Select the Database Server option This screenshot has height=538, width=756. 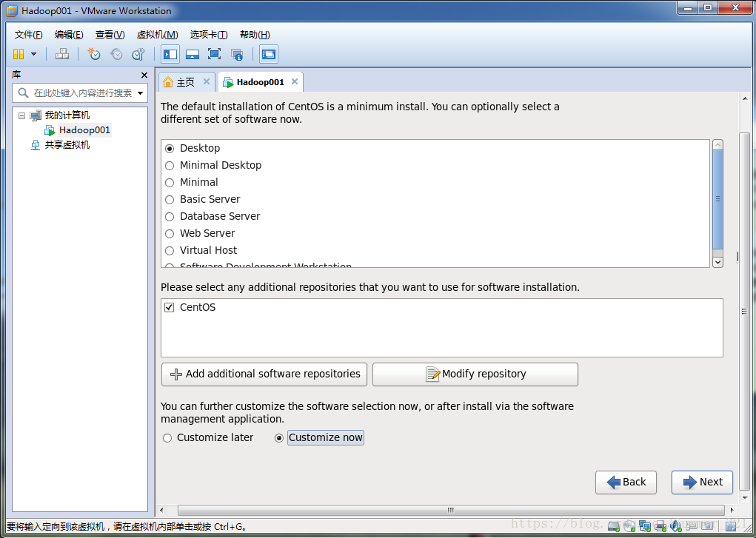point(170,216)
